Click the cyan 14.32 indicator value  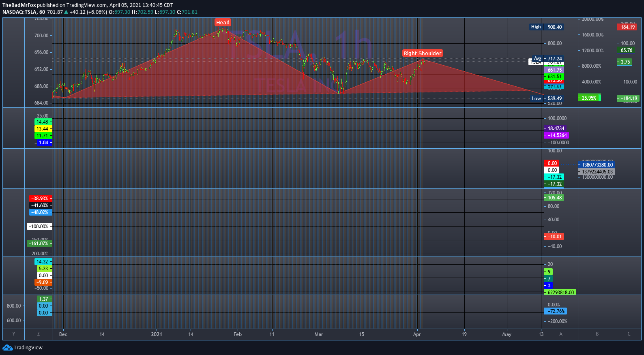click(x=43, y=262)
